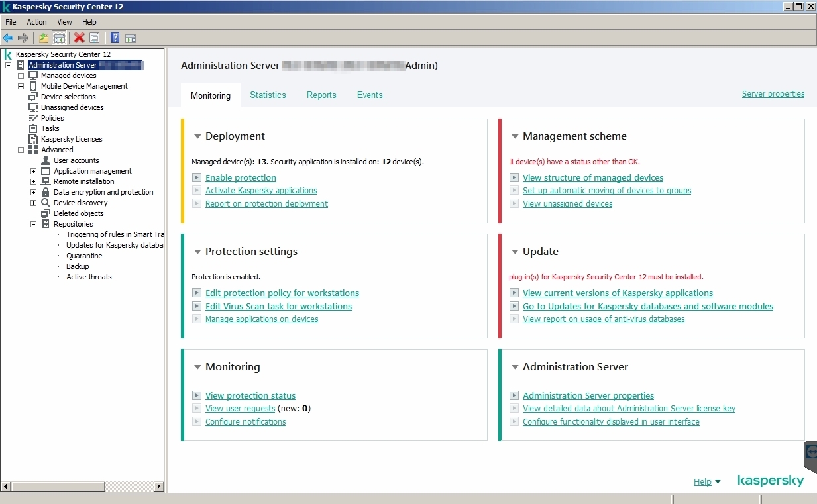Click View protection status link
This screenshot has width=817, height=504.
coord(250,395)
